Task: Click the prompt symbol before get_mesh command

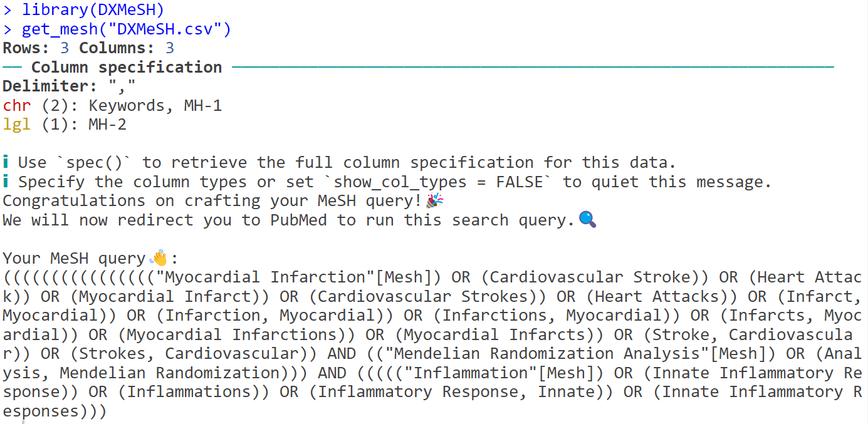Action: click(x=8, y=29)
